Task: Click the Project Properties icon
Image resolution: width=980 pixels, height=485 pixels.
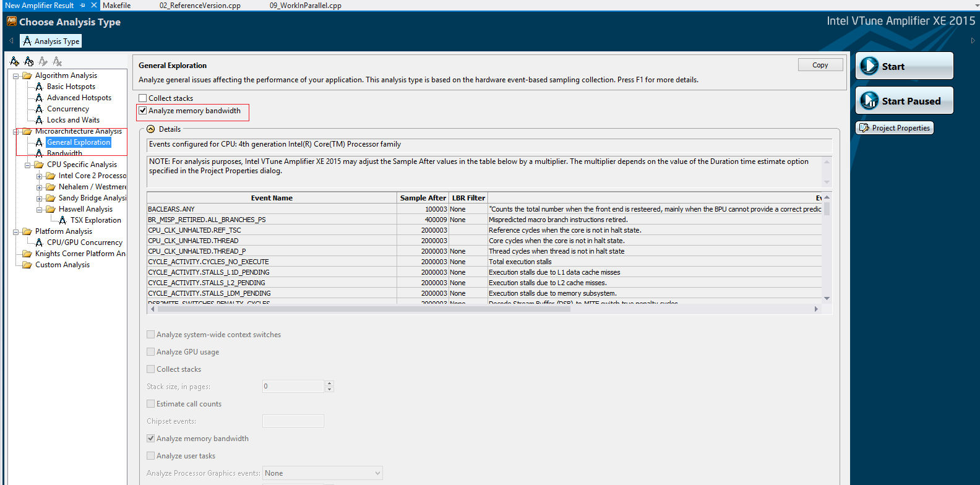Action: (864, 127)
